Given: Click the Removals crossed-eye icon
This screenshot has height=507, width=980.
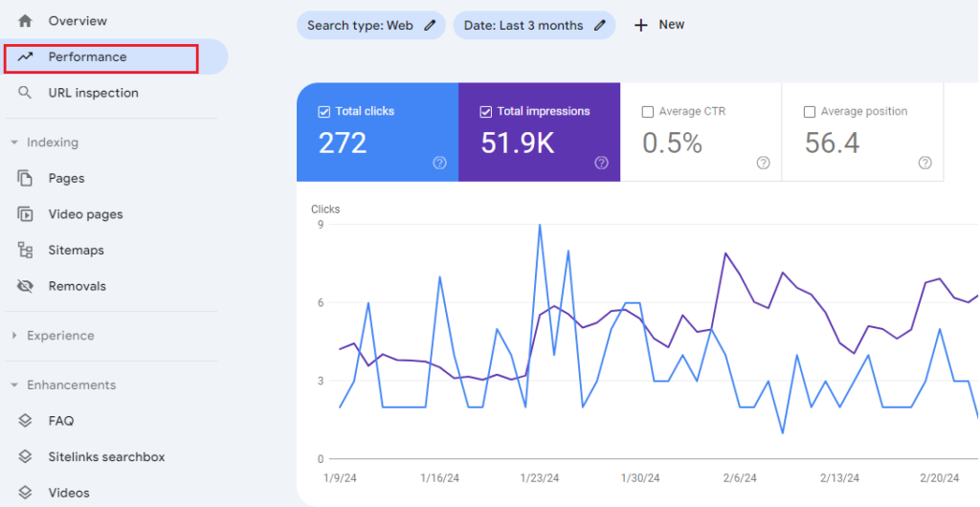Looking at the screenshot, I should [25, 287].
